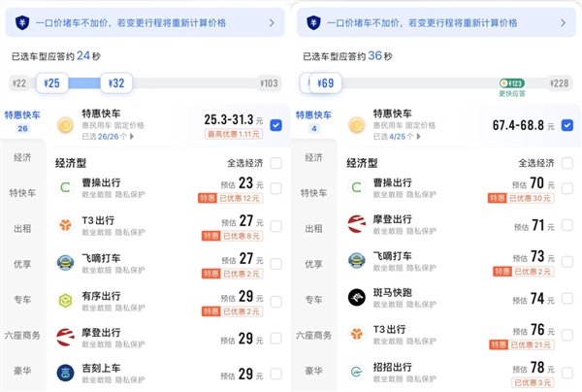Uncheck 特惠快车 priced 25.3-31.3 元
Screen dimensions: 582x392
tap(275, 125)
